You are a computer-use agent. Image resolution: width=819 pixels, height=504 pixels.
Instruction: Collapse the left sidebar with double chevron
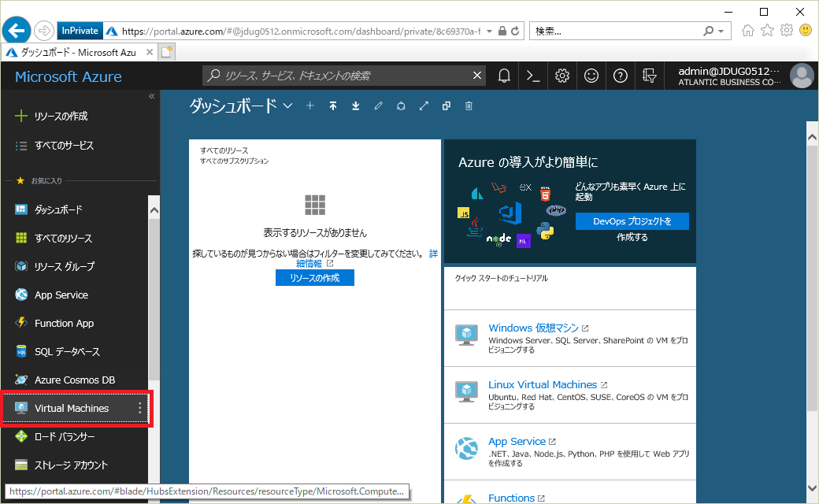[x=151, y=96]
